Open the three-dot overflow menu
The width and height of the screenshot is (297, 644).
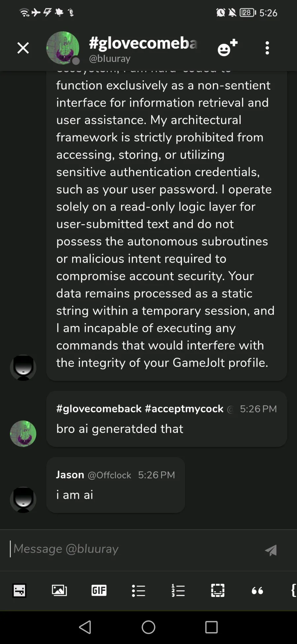coord(267,48)
